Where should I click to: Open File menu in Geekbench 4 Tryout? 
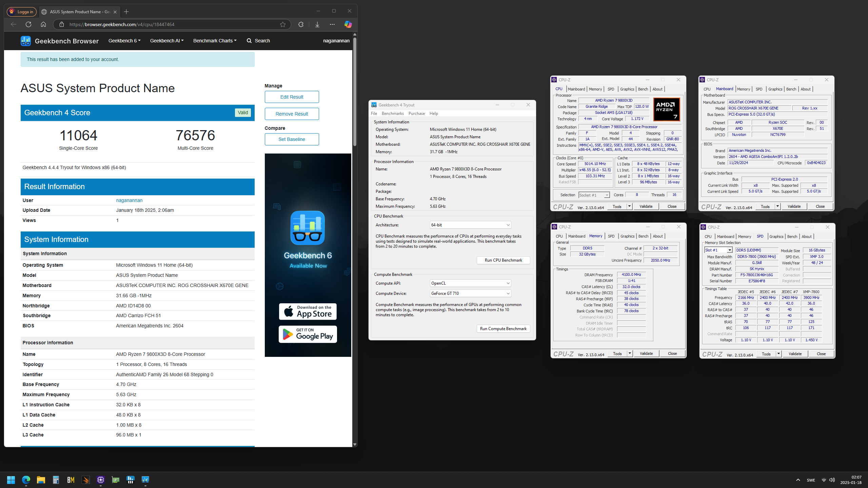(374, 114)
